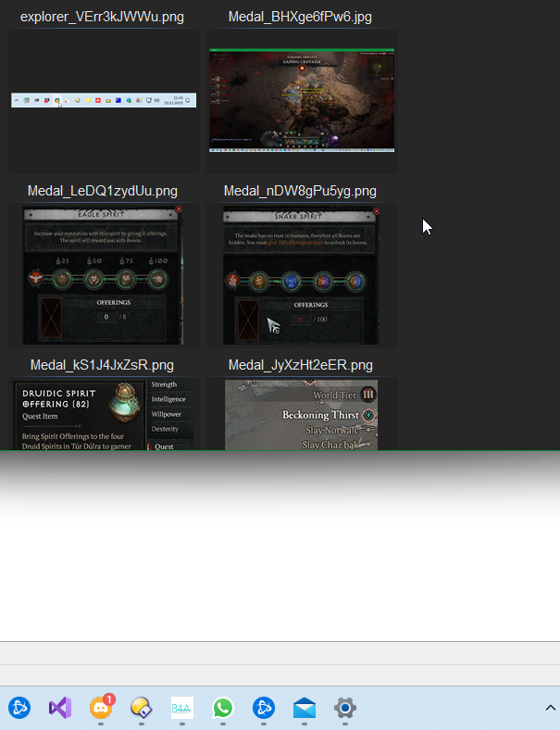Open Discord with the notification badge
Screen dimensions: 560x730
tap(101, 709)
